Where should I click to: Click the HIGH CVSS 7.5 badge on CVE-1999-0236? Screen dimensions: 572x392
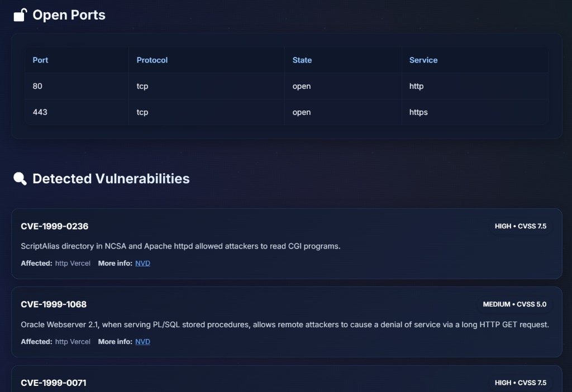pyautogui.click(x=521, y=226)
